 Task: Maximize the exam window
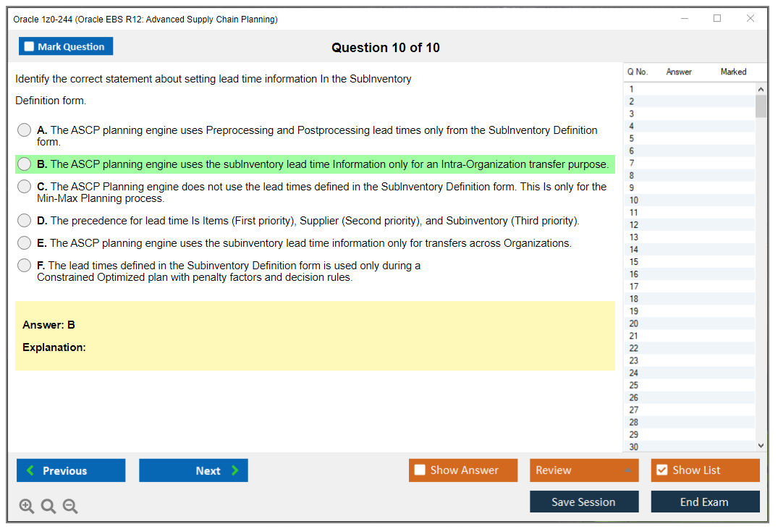pyautogui.click(x=717, y=19)
